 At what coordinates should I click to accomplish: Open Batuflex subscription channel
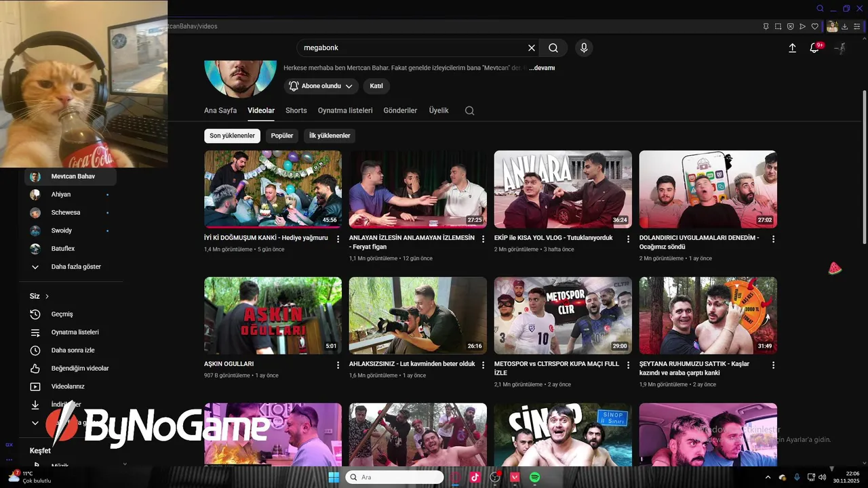click(x=71, y=249)
